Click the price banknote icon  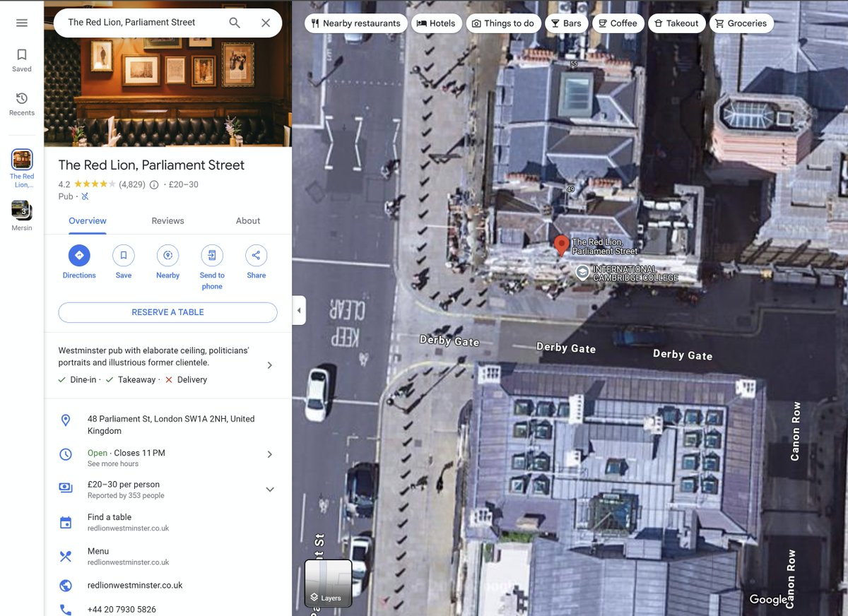66,487
